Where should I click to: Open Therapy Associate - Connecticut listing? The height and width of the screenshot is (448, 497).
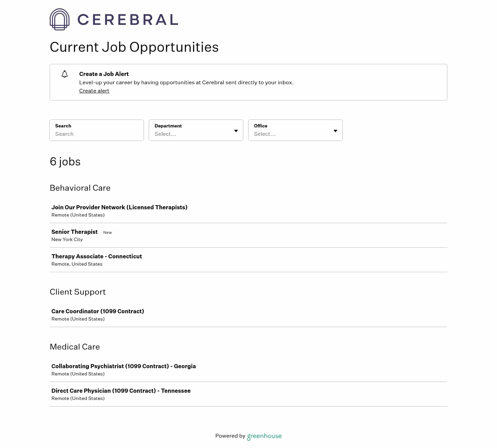coord(97,256)
